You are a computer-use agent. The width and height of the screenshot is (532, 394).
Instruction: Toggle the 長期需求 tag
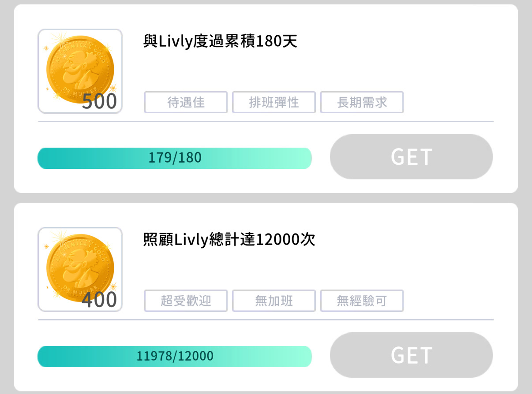click(362, 102)
